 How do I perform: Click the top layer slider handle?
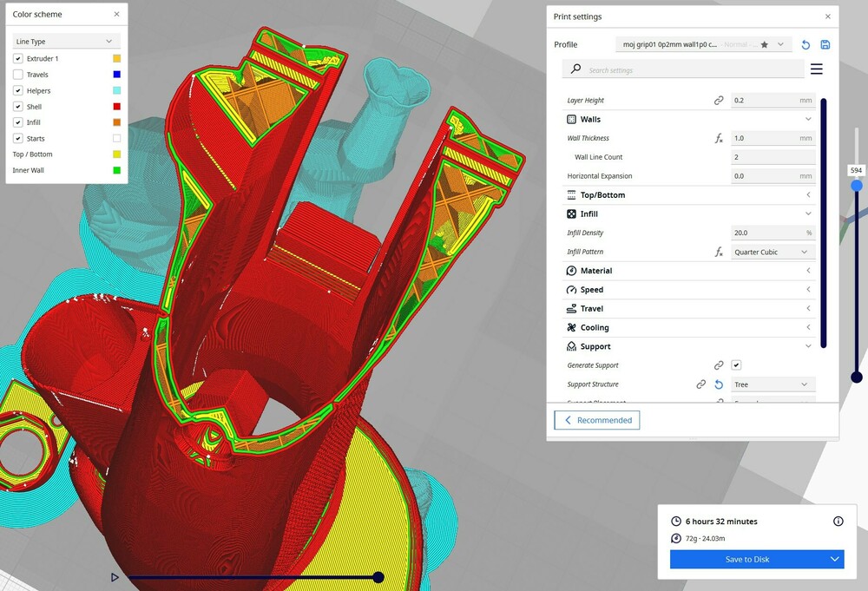tap(857, 186)
